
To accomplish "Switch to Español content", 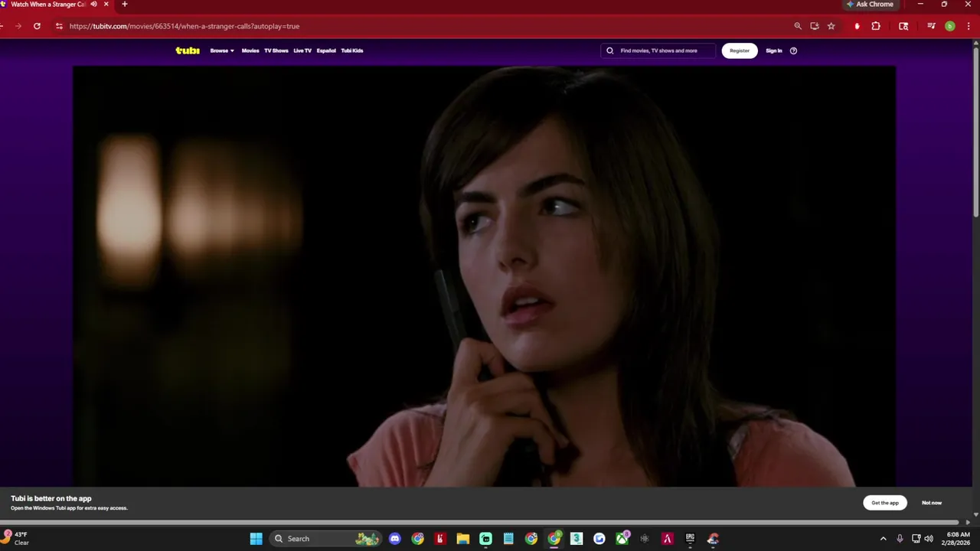I will point(326,51).
